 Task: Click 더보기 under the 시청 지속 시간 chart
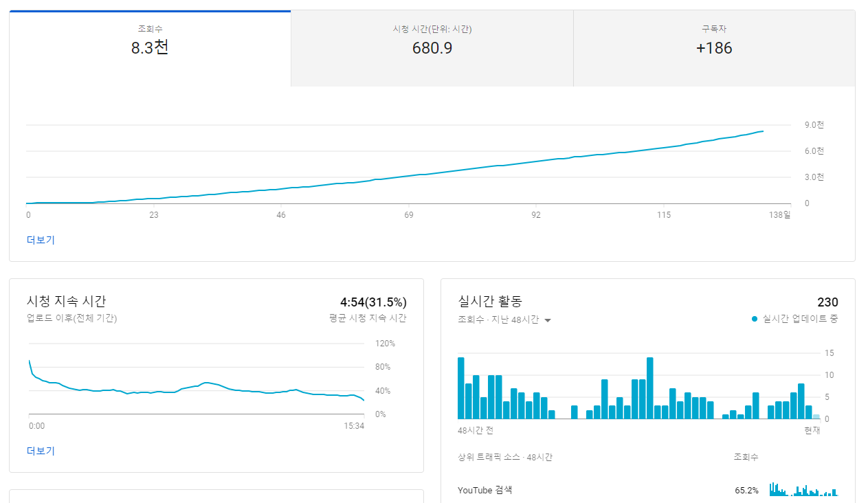(x=41, y=451)
